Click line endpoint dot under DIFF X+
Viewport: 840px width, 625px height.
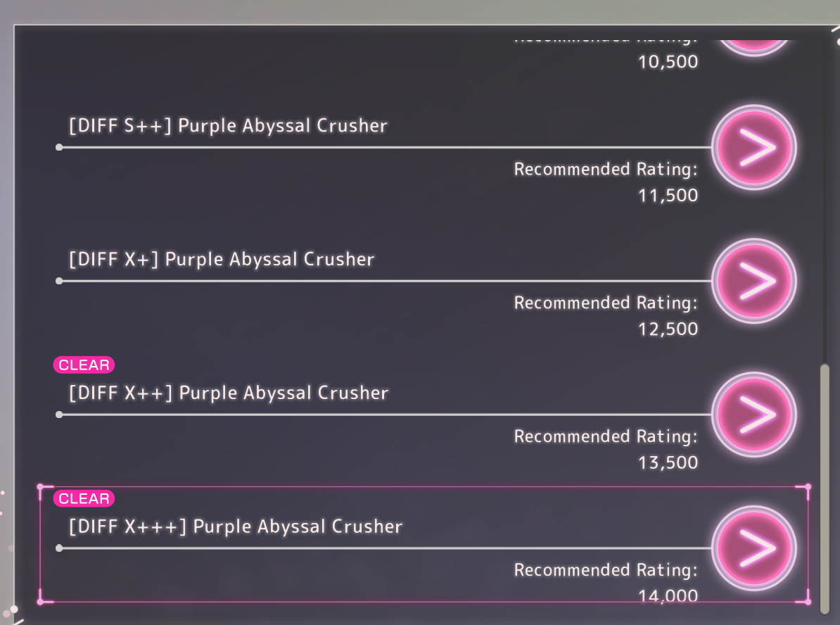(59, 281)
